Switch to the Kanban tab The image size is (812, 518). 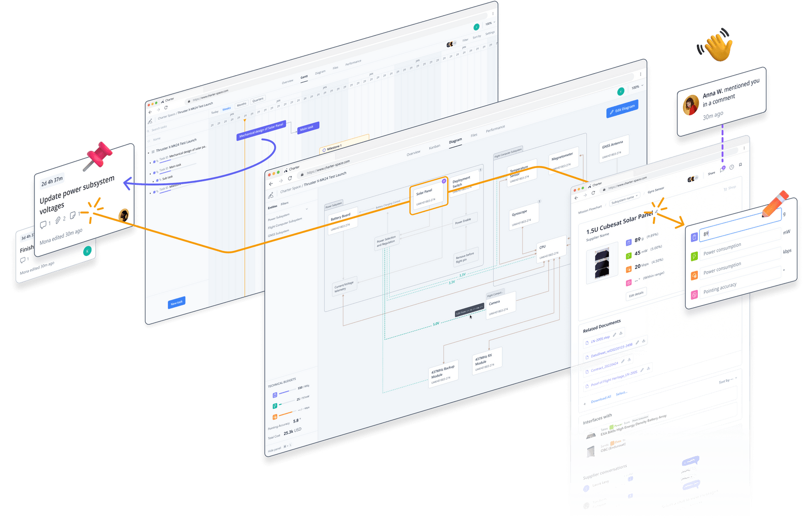coord(434,147)
